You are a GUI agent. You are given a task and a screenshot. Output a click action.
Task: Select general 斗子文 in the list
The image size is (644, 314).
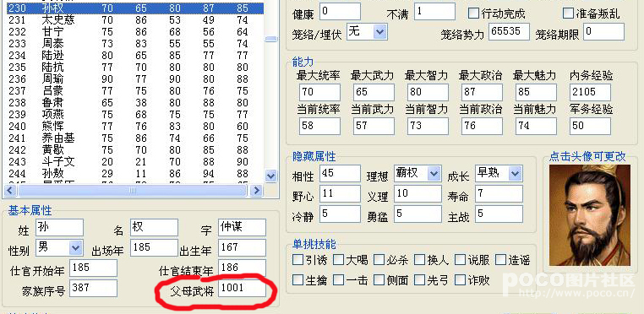coord(134,161)
